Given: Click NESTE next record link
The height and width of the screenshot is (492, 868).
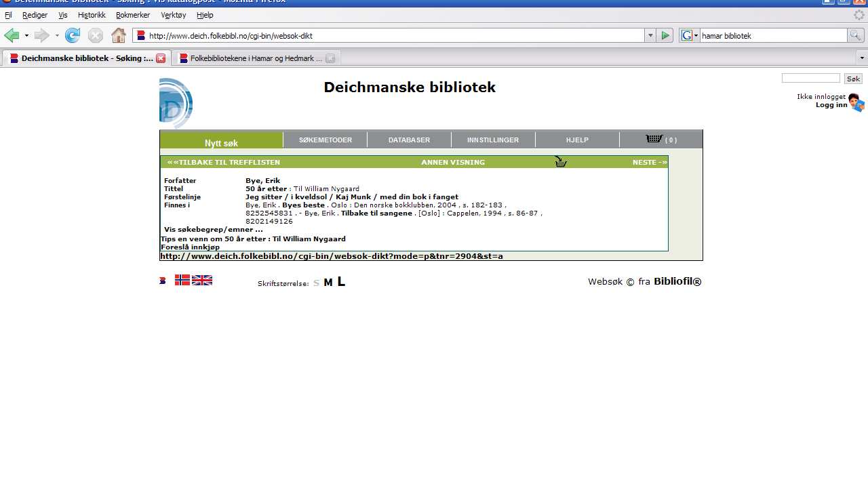Looking at the screenshot, I should 650,162.
